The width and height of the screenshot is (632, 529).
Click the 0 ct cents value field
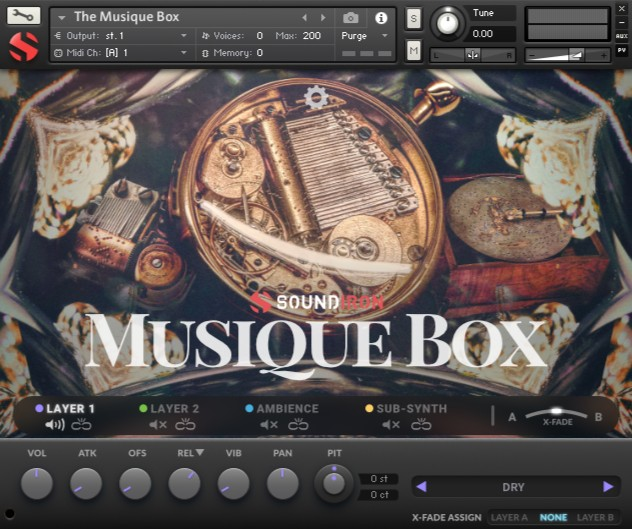[378, 495]
